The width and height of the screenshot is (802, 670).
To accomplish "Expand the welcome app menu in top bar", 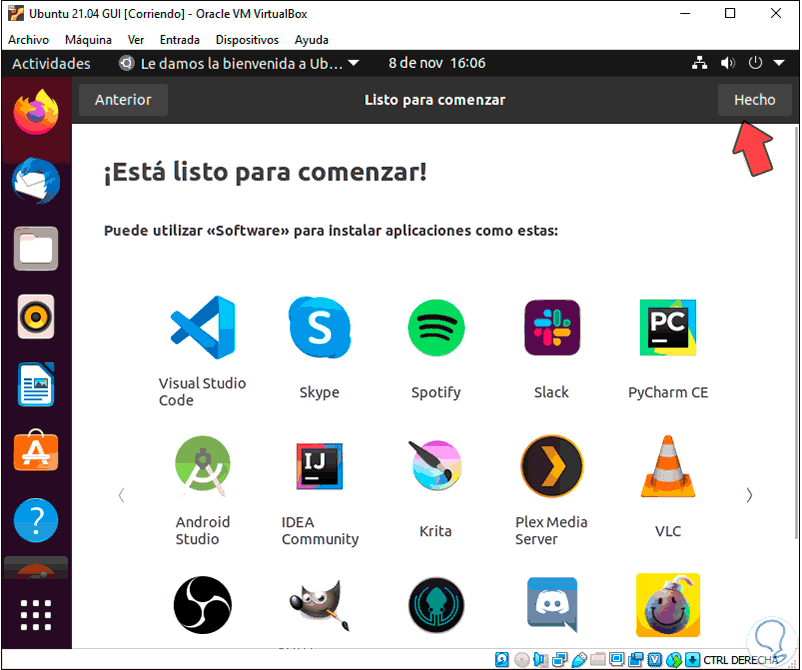I will tap(238, 63).
